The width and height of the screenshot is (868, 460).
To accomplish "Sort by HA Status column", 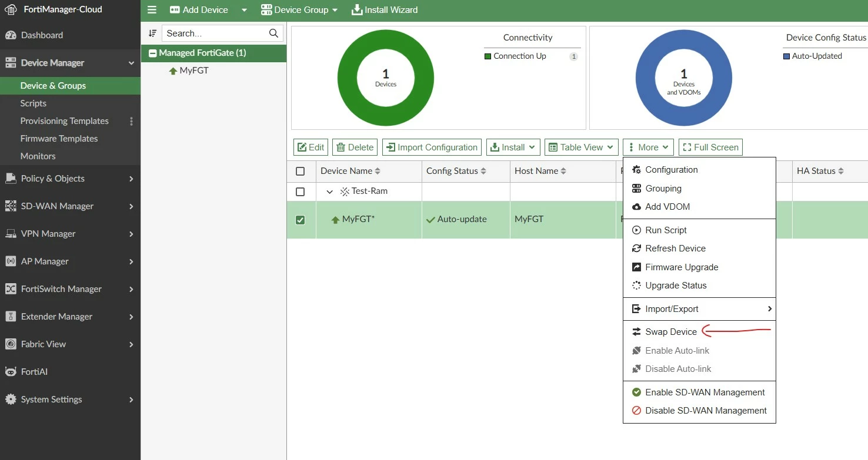I will 820,171.
